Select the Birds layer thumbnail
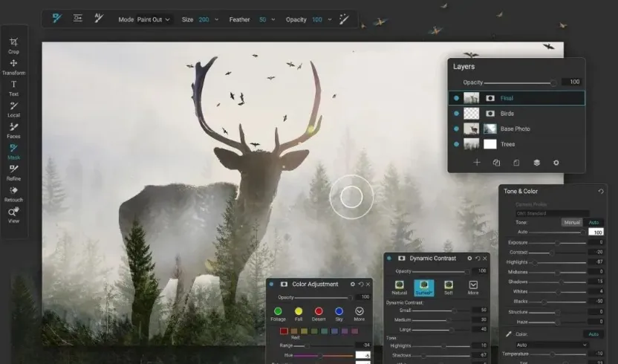The width and height of the screenshot is (618, 364). 472,114
